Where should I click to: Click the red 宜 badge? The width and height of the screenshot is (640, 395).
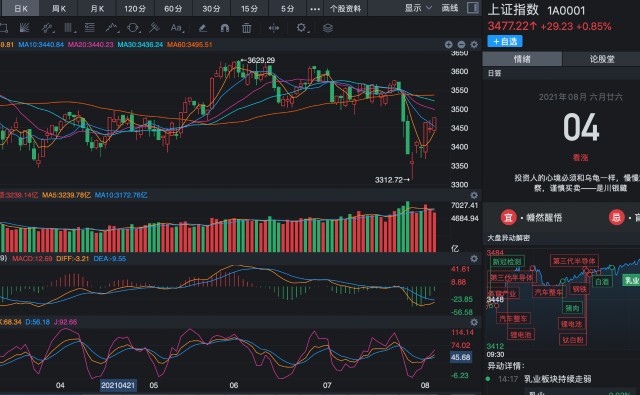(509, 217)
